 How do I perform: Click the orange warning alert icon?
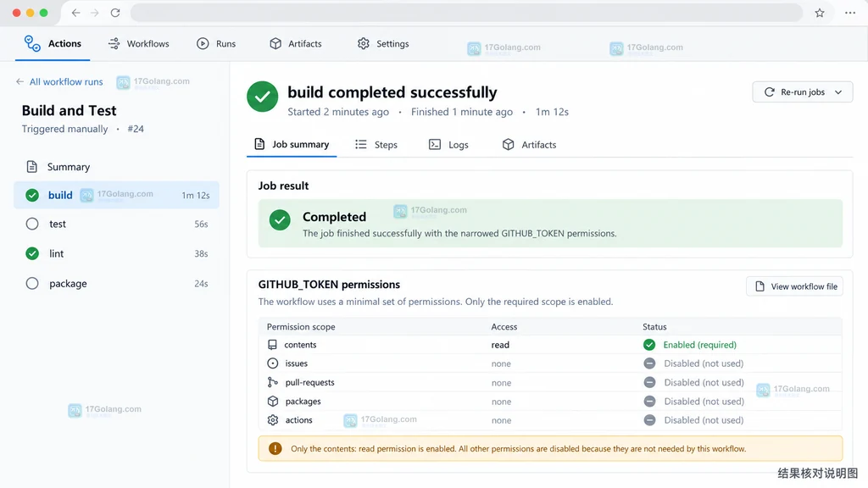275,449
